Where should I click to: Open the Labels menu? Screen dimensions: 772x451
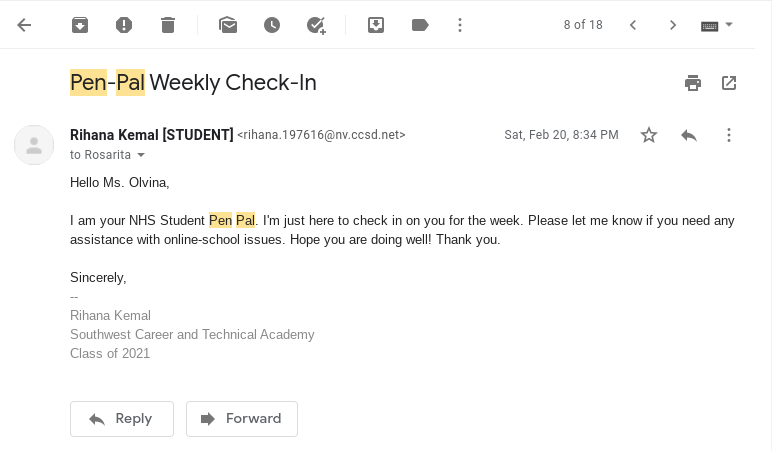(420, 25)
